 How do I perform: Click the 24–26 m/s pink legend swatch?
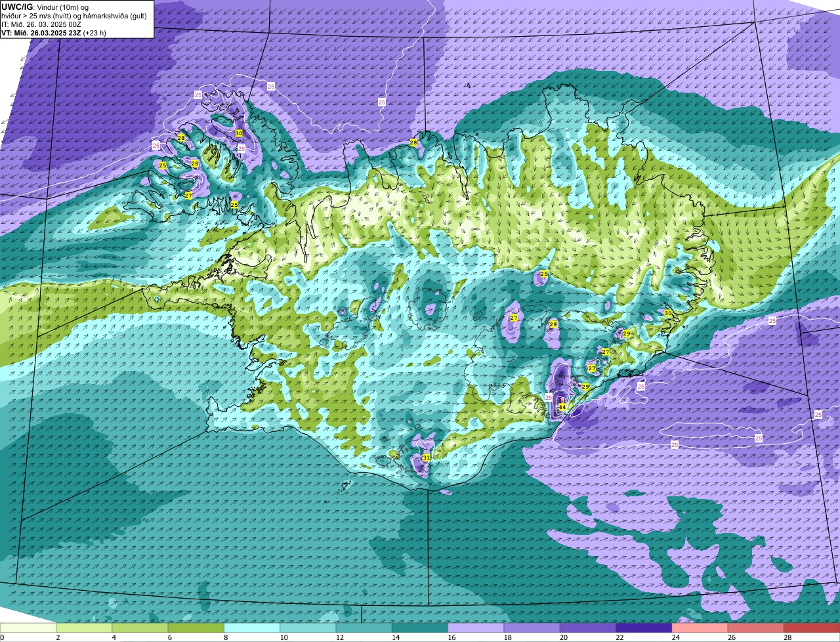pyautogui.click(x=700, y=628)
